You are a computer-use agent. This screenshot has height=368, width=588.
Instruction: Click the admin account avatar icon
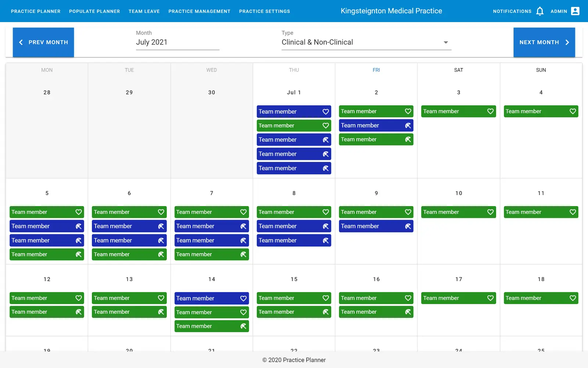point(575,11)
